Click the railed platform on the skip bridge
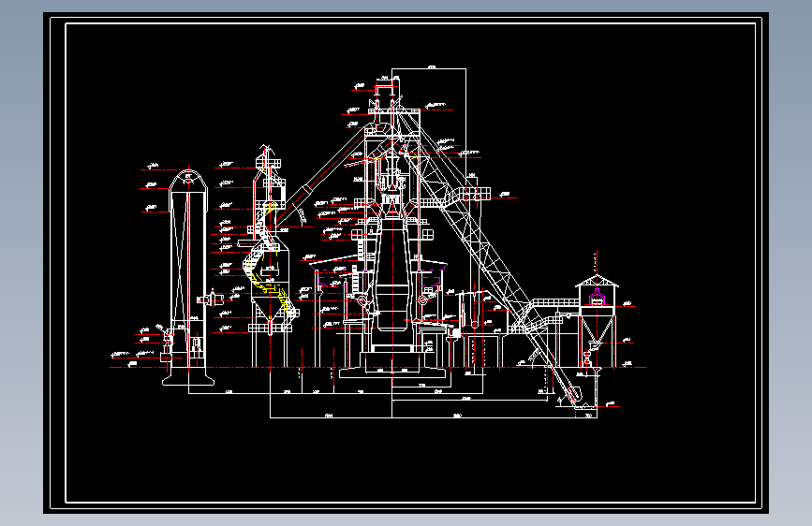Image resolution: width=812 pixels, height=526 pixels. coord(468,193)
